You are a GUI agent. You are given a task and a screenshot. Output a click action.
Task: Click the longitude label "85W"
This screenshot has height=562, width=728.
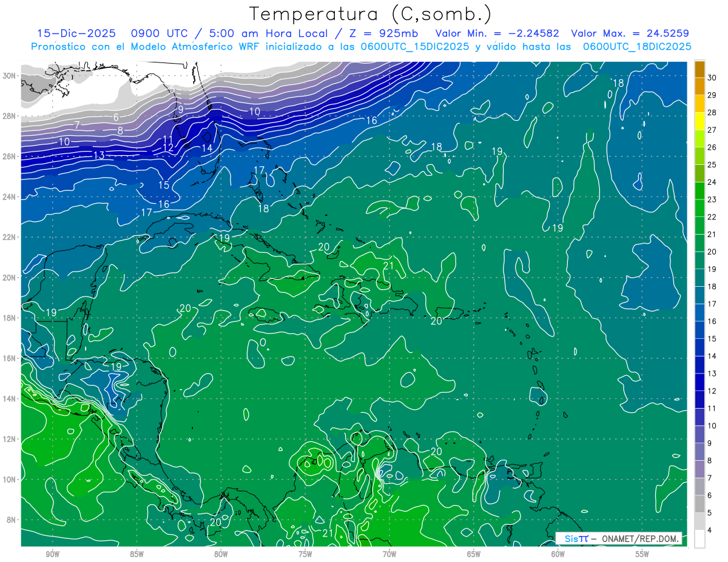[136, 554]
